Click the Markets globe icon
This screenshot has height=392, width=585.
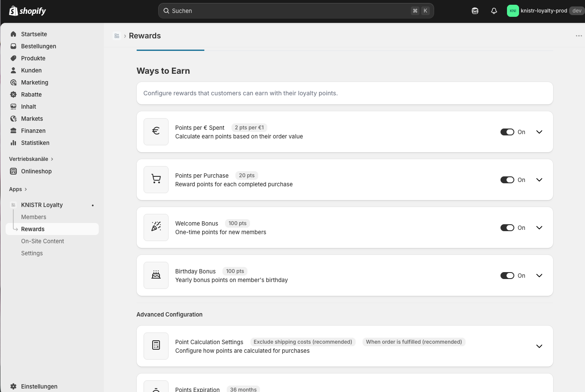13,119
